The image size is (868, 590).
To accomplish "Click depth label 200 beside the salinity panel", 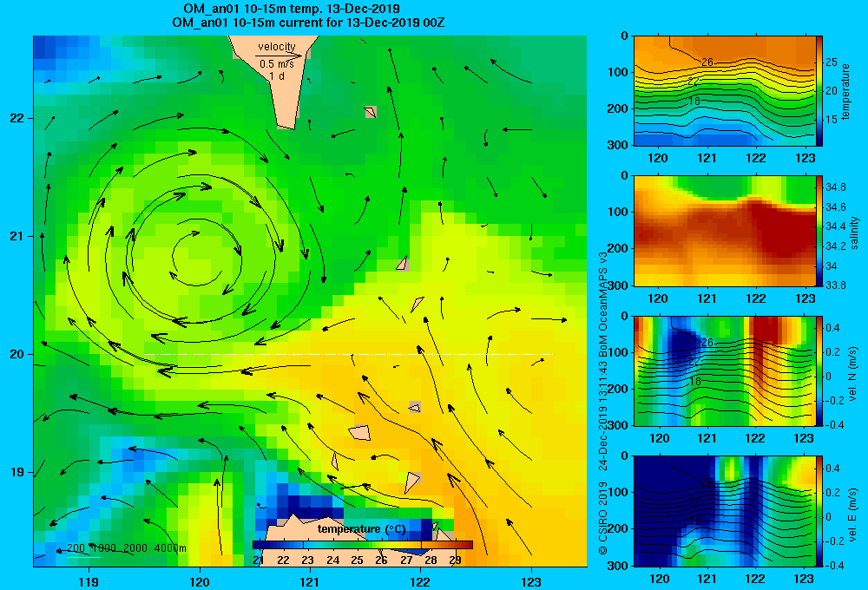I will 618,248.
